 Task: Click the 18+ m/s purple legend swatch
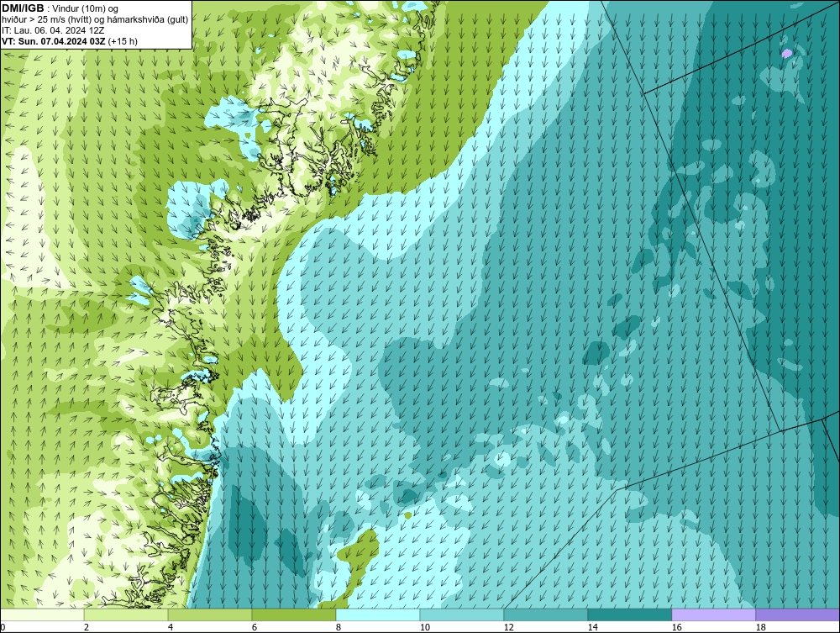click(x=798, y=615)
